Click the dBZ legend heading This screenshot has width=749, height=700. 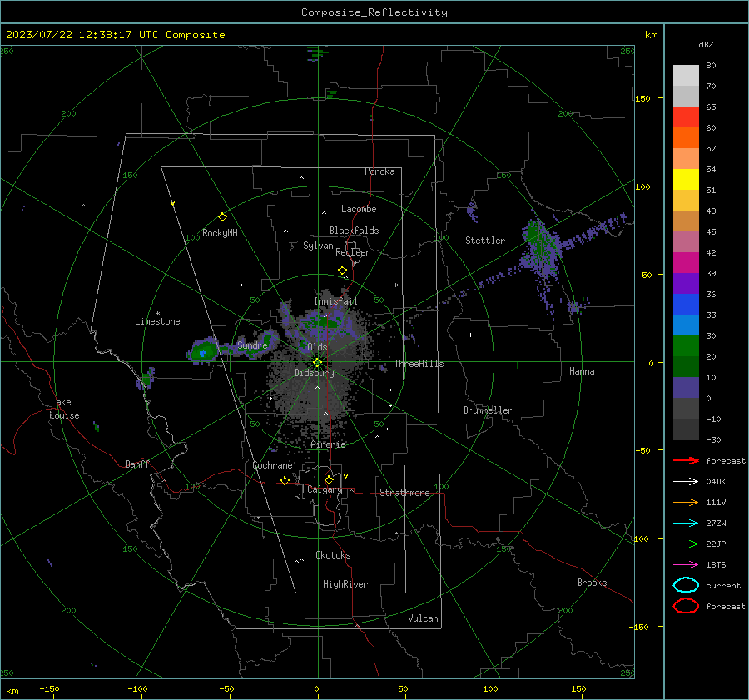(706, 44)
